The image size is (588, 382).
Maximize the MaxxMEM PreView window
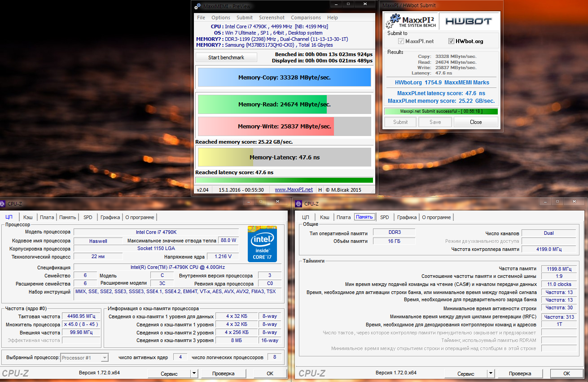tap(348, 4)
